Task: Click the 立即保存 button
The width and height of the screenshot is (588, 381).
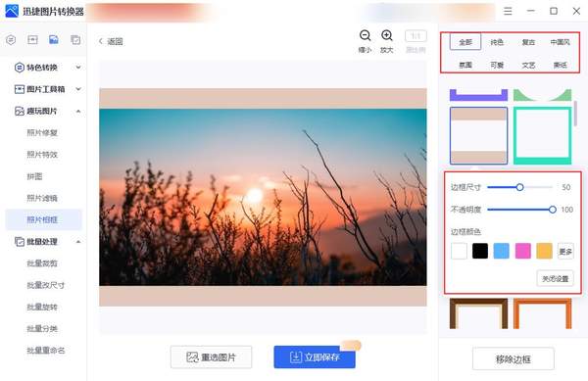Action: [315, 357]
